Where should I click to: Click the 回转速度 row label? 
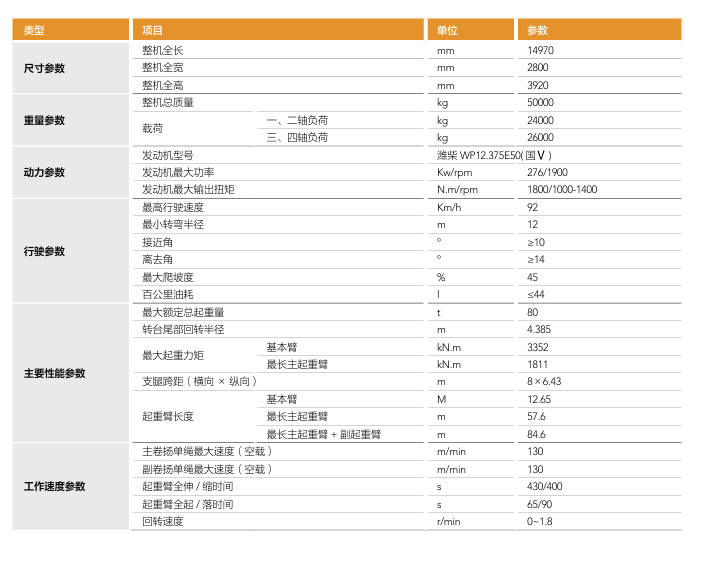click(163, 521)
